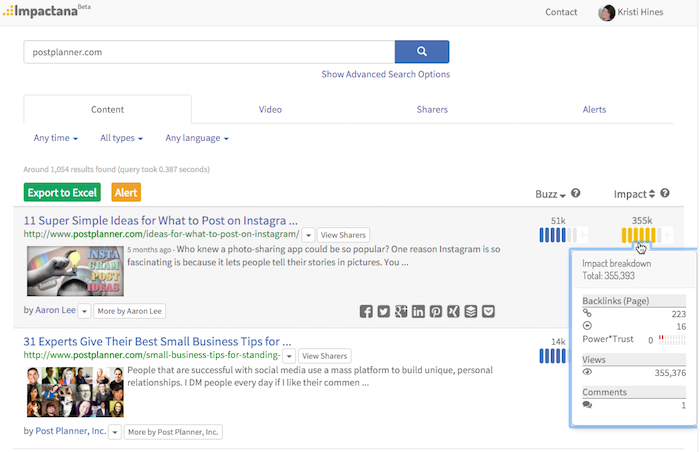This screenshot has height=452, width=700.
Task: Click the orange Alert button
Action: pyautogui.click(x=126, y=193)
